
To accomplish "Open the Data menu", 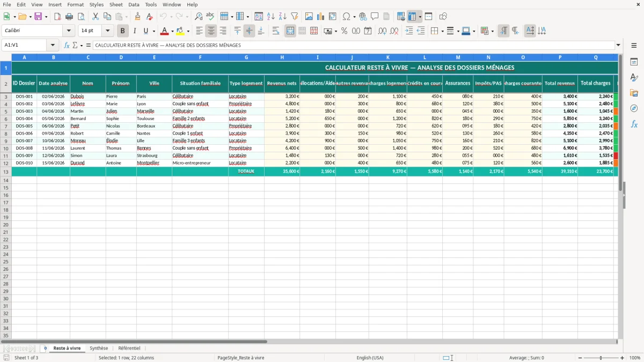I will (134, 4).
